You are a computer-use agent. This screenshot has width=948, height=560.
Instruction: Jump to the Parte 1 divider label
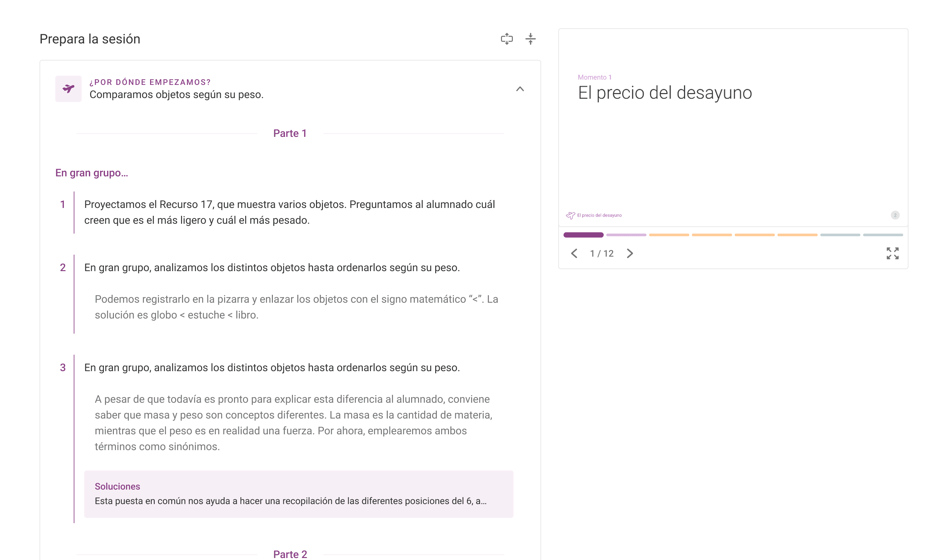coord(290,133)
